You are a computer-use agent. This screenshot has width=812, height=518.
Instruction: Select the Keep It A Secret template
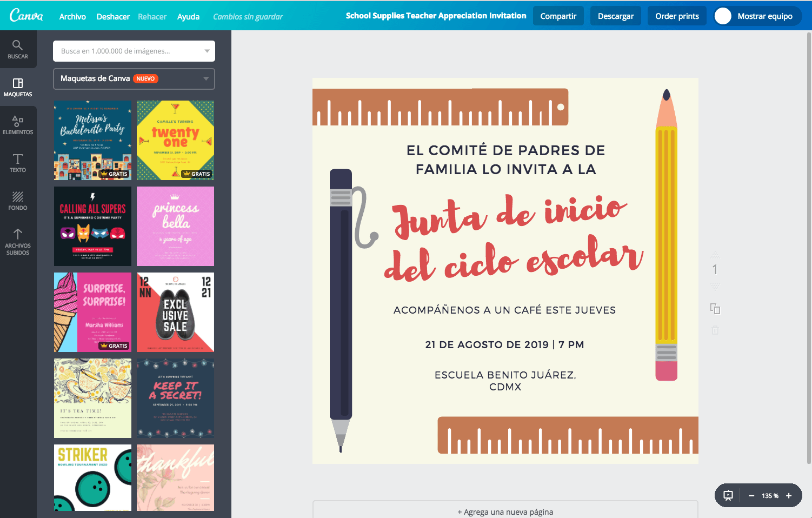click(x=175, y=398)
